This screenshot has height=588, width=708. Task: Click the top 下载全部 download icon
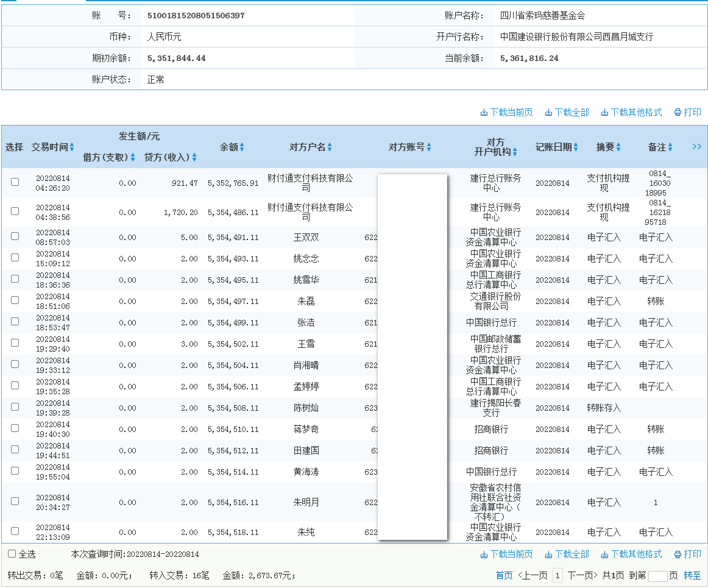click(x=548, y=113)
